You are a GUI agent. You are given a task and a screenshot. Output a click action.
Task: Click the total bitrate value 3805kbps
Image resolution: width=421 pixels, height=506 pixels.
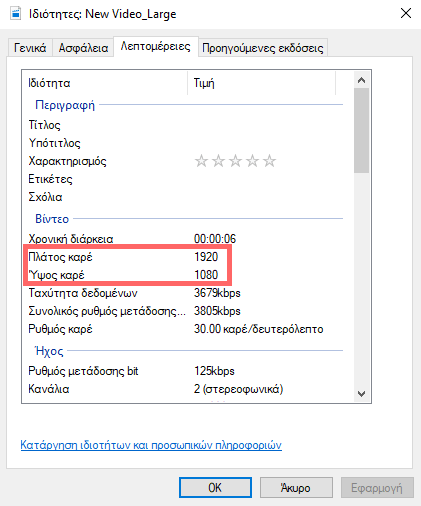coord(217,311)
